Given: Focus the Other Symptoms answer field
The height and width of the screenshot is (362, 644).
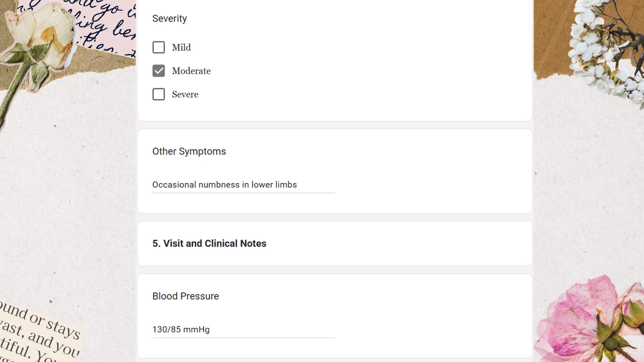Looking at the screenshot, I should (x=244, y=185).
